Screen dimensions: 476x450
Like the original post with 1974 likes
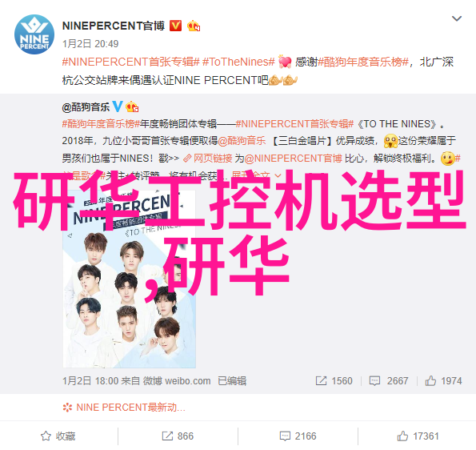[443, 380]
